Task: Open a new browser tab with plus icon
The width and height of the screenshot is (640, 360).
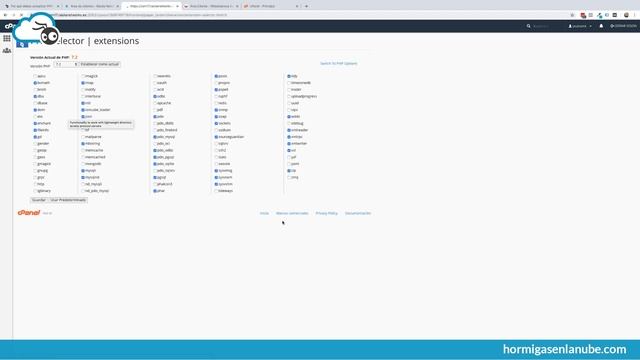Action: [307, 6]
